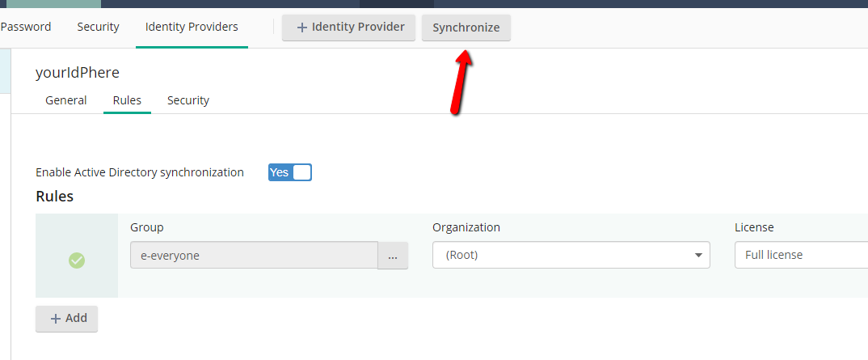Select the Identity Providers tab

[x=192, y=27]
